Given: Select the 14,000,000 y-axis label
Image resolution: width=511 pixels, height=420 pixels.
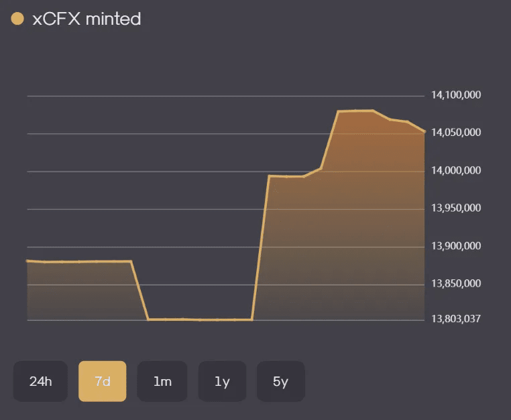Looking at the screenshot, I should pos(456,171).
